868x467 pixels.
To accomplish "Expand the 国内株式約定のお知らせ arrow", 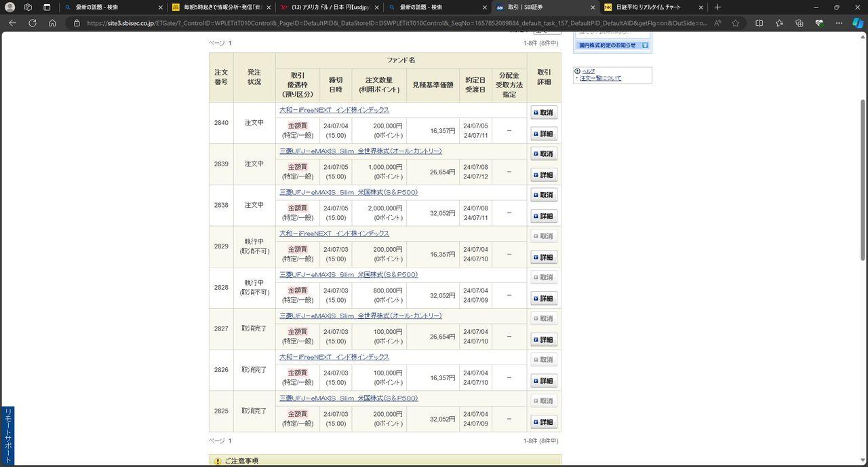I will click(x=645, y=45).
